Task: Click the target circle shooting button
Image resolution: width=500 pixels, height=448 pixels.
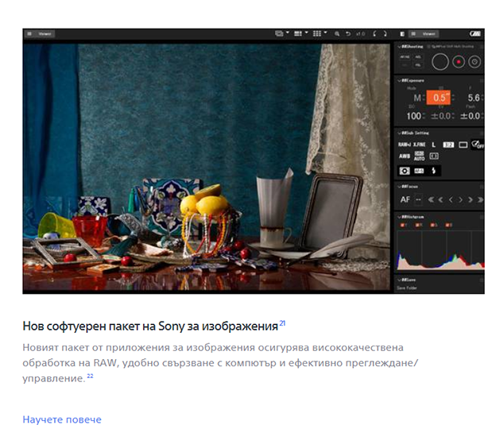Action: [x=475, y=62]
